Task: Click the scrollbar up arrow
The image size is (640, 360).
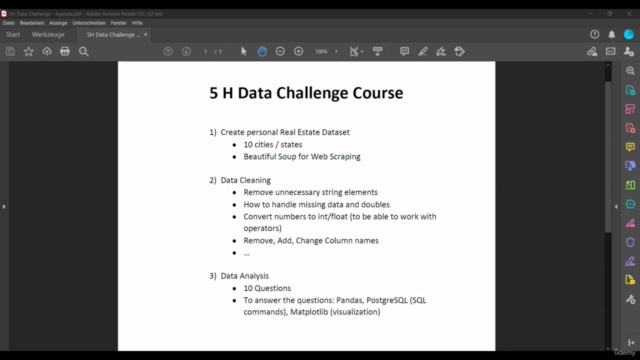Action: pyautogui.click(x=608, y=65)
